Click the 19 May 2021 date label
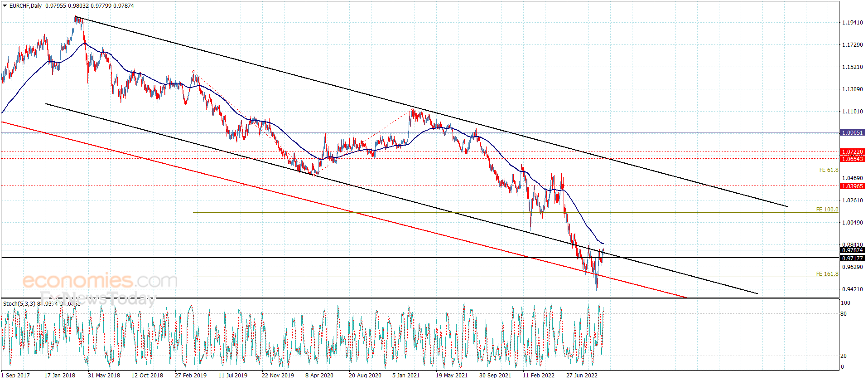 pos(452,375)
